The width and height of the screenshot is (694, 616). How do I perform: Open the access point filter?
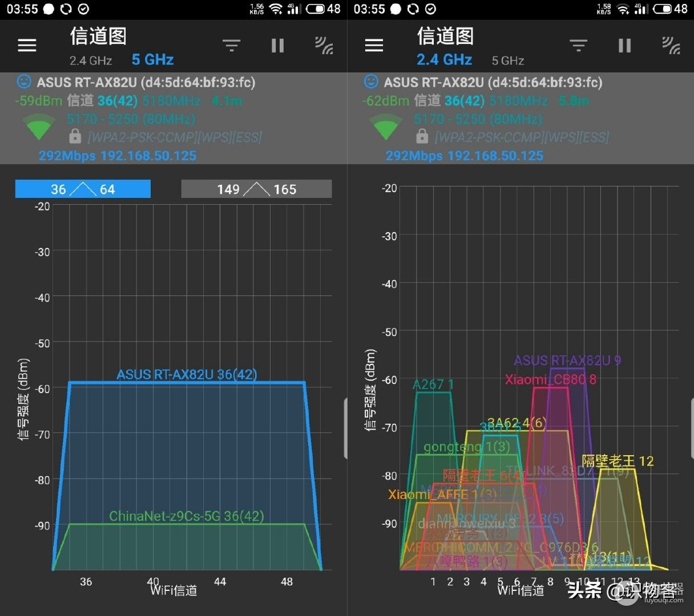click(x=231, y=45)
